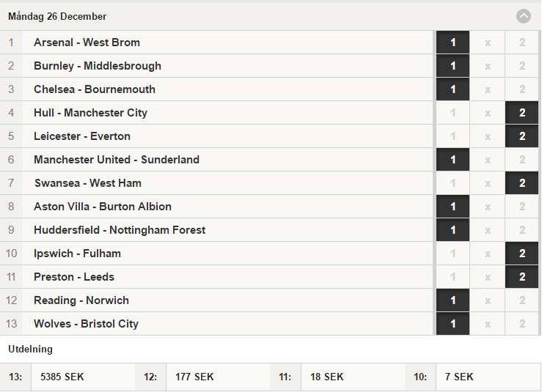The height and width of the screenshot is (392, 542).
Task: Select home win 1 for Ipswich - Fulham
Action: [453, 254]
